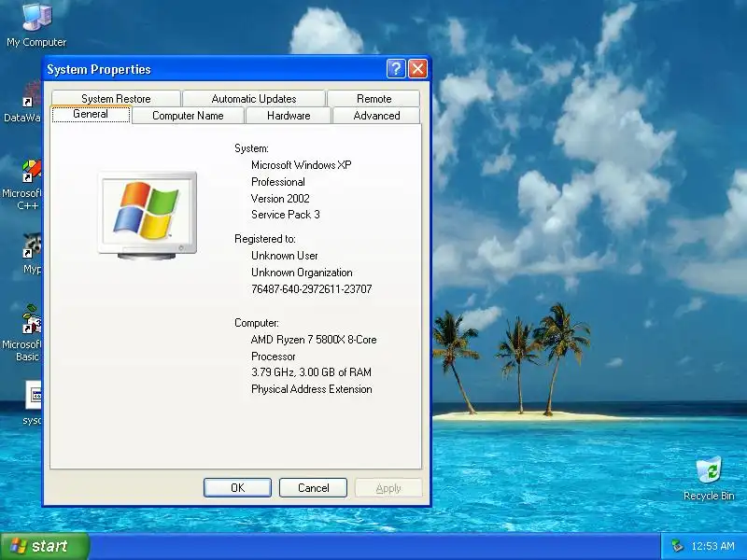Viewport: 747px width, 560px height.
Task: Click the 'Microsoft Windows XP' text
Action: tap(301, 165)
